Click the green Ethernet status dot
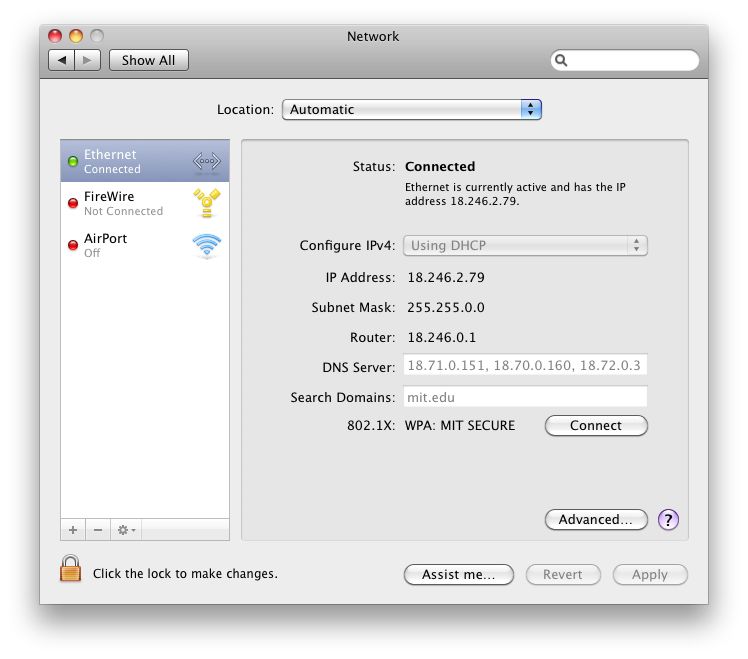Image resolution: width=748 pixels, height=659 pixels. [73, 161]
